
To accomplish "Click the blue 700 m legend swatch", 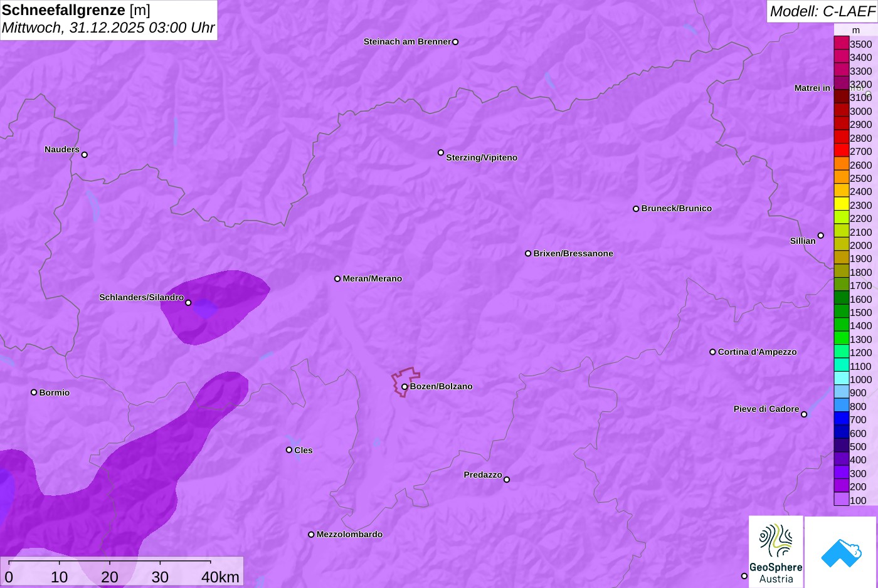I will (841, 419).
